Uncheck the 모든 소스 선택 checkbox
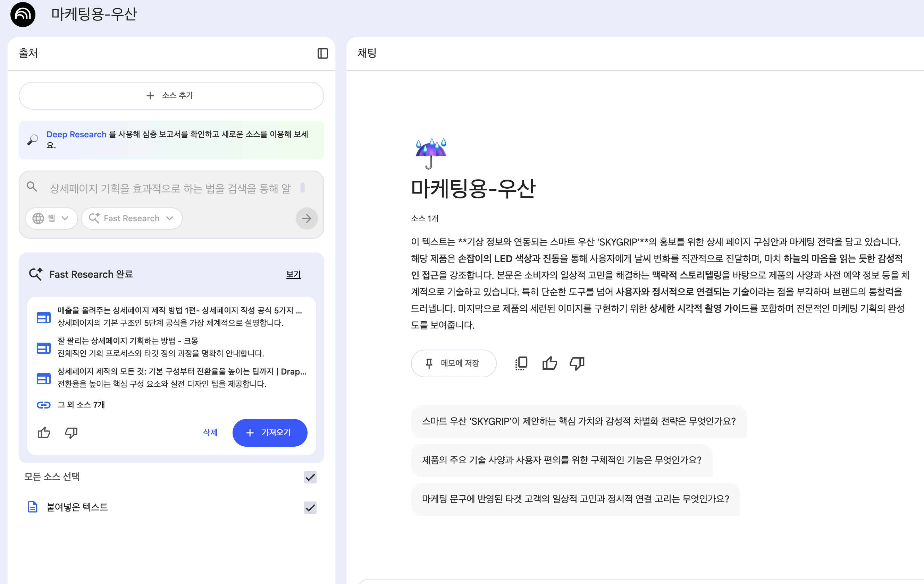The image size is (924, 584). 310,478
